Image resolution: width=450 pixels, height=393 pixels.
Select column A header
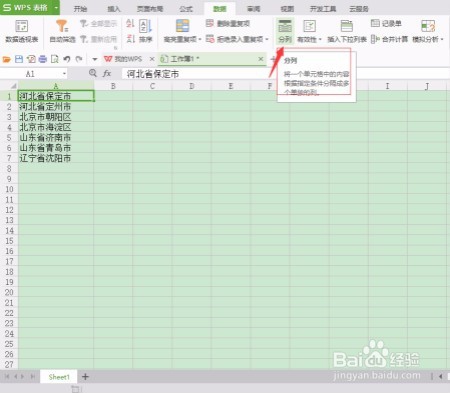click(56, 86)
